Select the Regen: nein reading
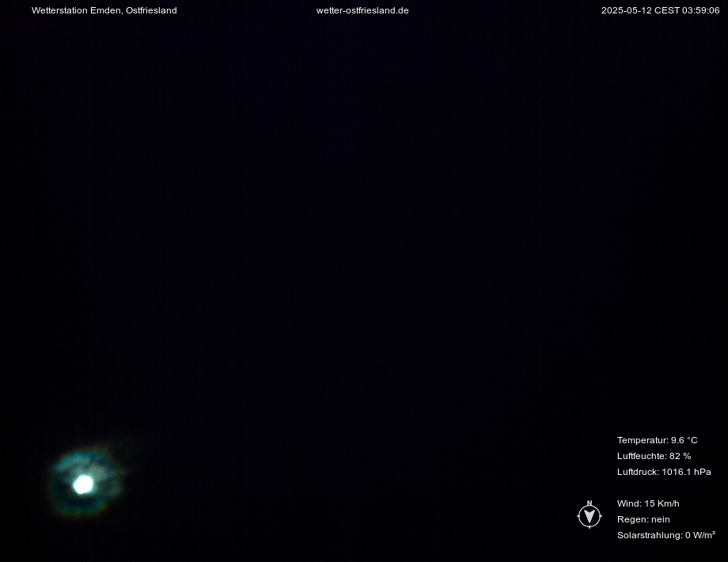 pyautogui.click(x=643, y=519)
